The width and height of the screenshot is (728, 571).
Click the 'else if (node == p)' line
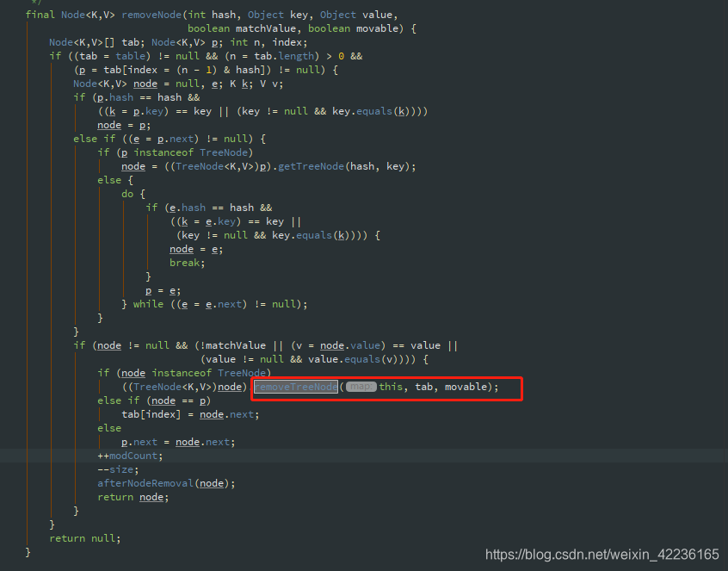[x=154, y=400]
